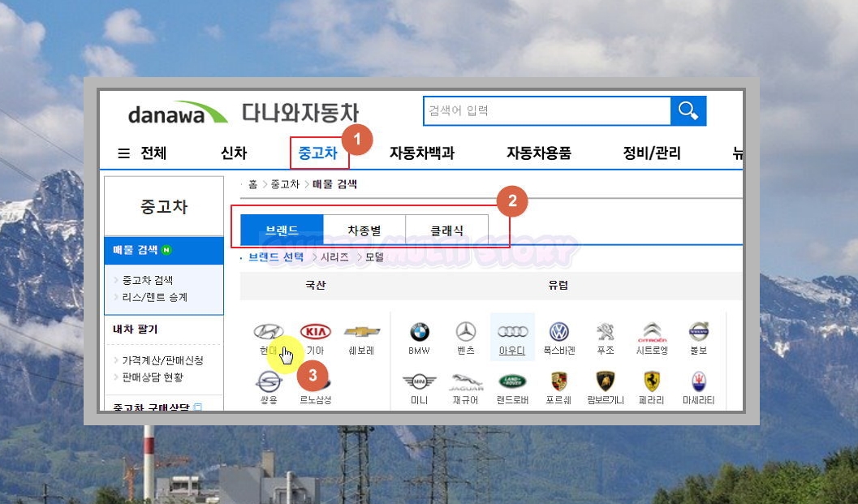The image size is (858, 504).
Task: Open the hamburger 전체 menu icon
Action: [x=124, y=153]
